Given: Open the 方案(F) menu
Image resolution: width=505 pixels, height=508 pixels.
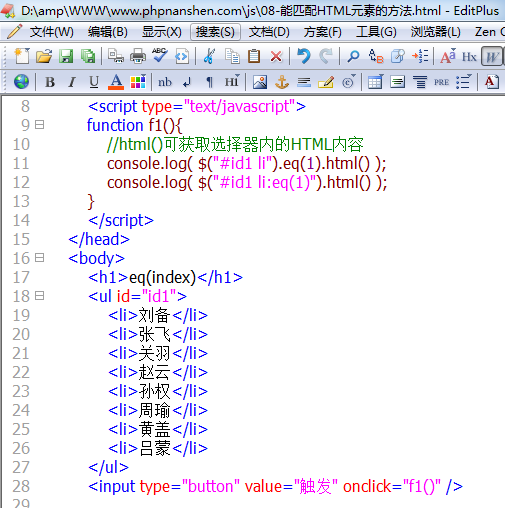Looking at the screenshot, I should click(323, 32).
